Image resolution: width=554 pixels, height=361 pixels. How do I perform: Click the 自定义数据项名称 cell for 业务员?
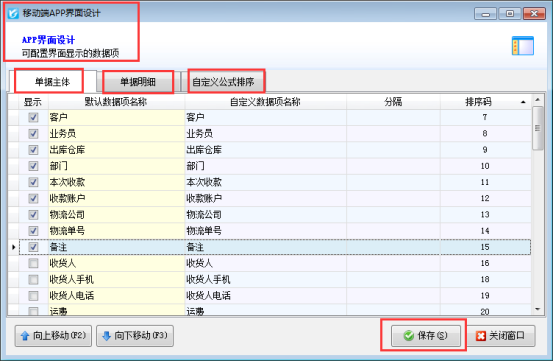[x=265, y=134]
